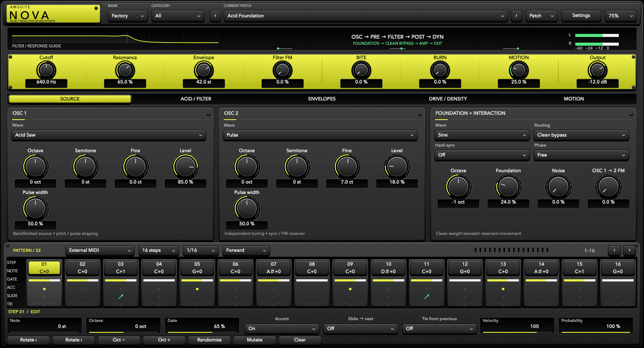This screenshot has width=644, height=348.
Task: Click the OSC 2 Fine knob
Action: coord(347,167)
